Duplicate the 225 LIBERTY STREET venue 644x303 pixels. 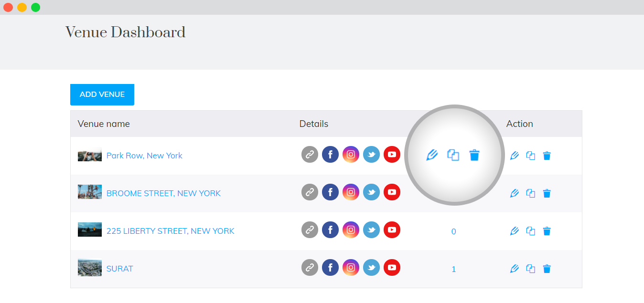[x=530, y=231]
